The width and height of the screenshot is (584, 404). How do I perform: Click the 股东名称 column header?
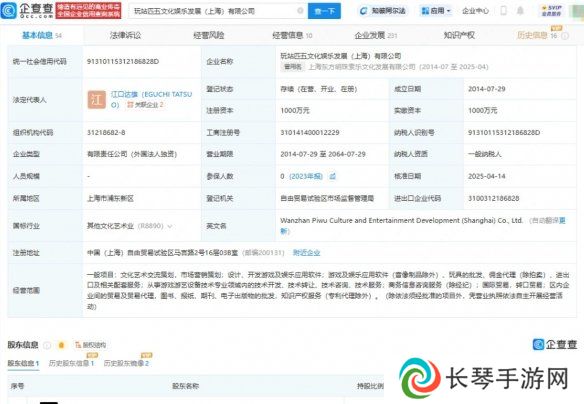click(x=185, y=386)
